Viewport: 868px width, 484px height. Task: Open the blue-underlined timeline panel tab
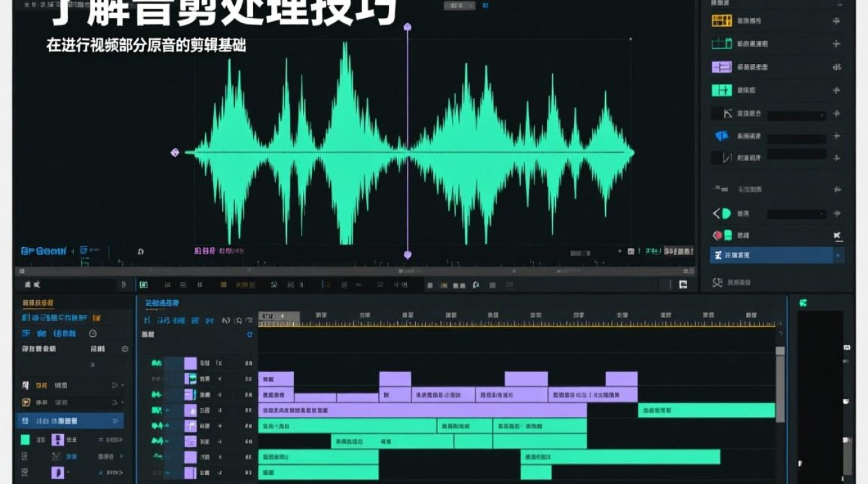(162, 303)
